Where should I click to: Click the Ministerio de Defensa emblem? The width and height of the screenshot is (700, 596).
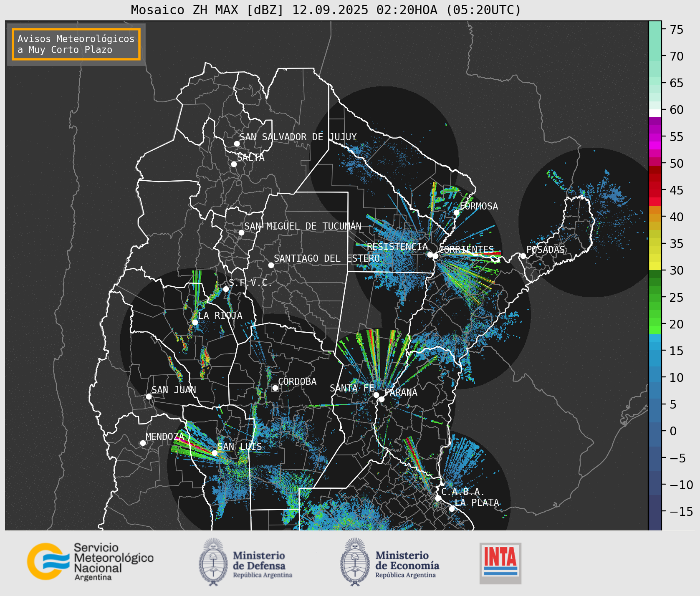point(213,562)
